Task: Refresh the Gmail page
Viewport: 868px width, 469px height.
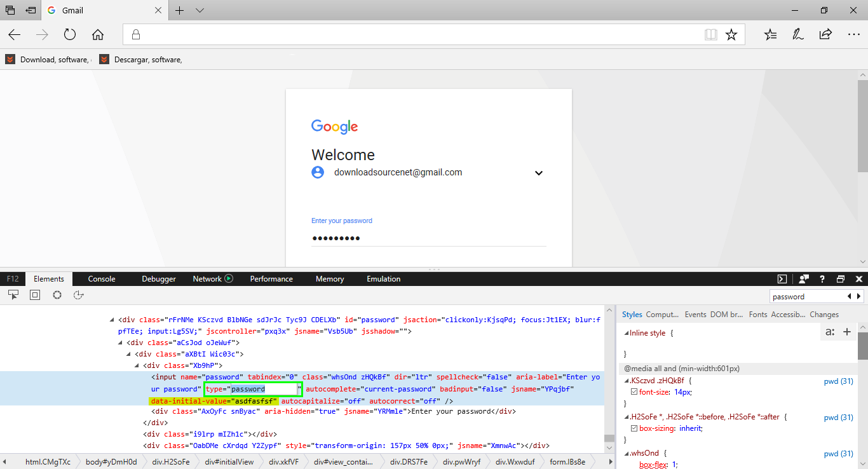Action: click(70, 34)
